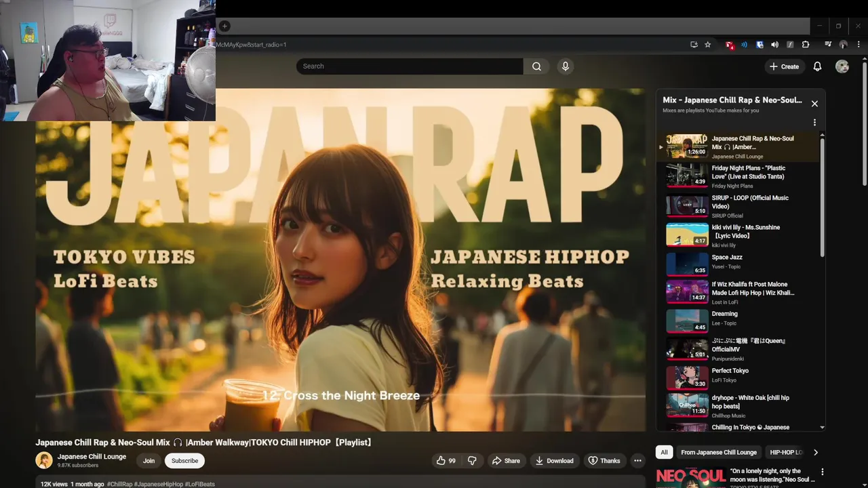Open a new browser tab with plus icon
The width and height of the screenshot is (868, 488).
tap(224, 26)
